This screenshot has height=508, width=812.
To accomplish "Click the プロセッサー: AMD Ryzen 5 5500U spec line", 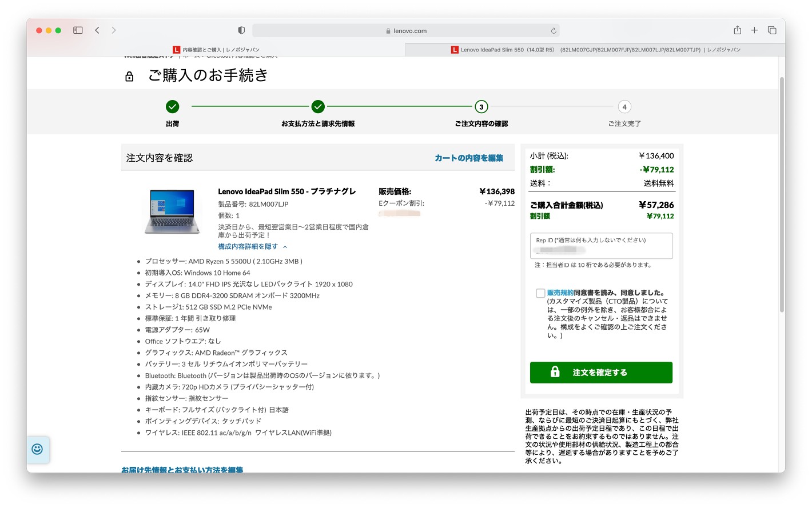I will pos(224,261).
